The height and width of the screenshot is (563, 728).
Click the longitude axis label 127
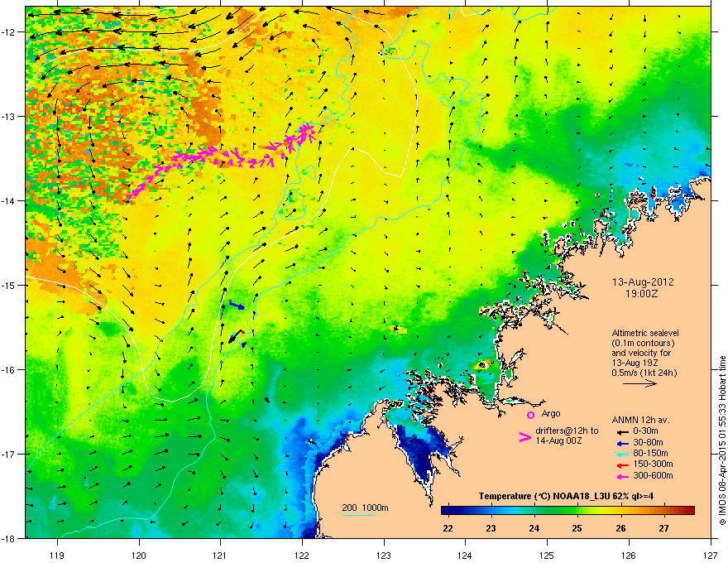pos(711,556)
